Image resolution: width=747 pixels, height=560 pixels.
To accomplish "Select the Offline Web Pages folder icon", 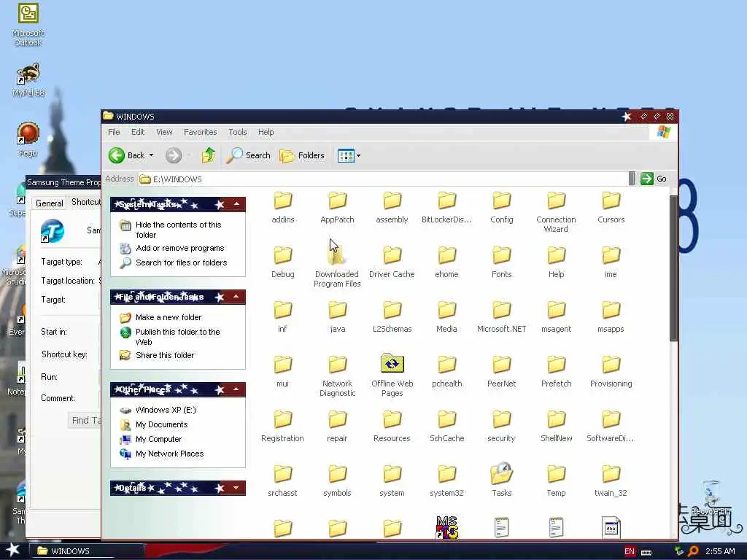I will [392, 365].
